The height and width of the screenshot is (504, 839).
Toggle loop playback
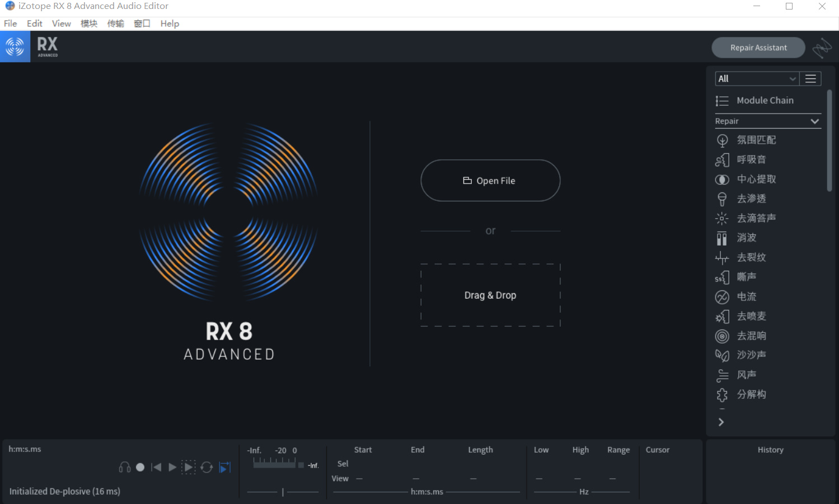[207, 467]
